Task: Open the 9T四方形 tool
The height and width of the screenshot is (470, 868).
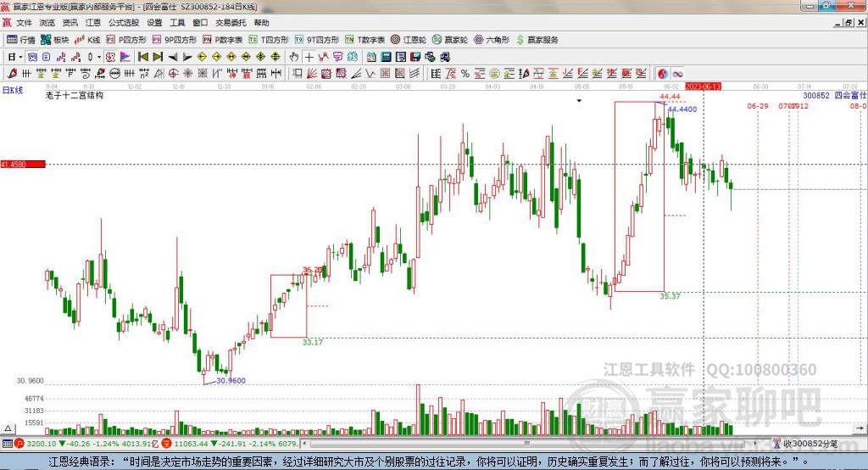Action: 317,40
